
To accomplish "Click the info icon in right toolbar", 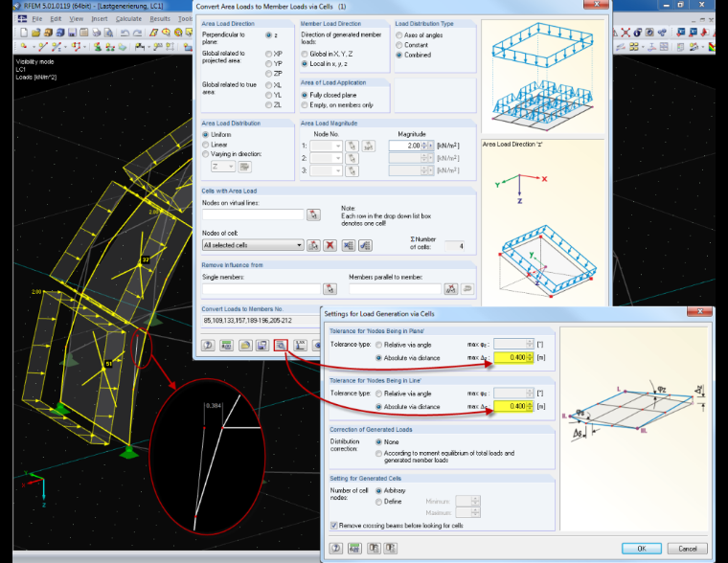I will point(638,33).
